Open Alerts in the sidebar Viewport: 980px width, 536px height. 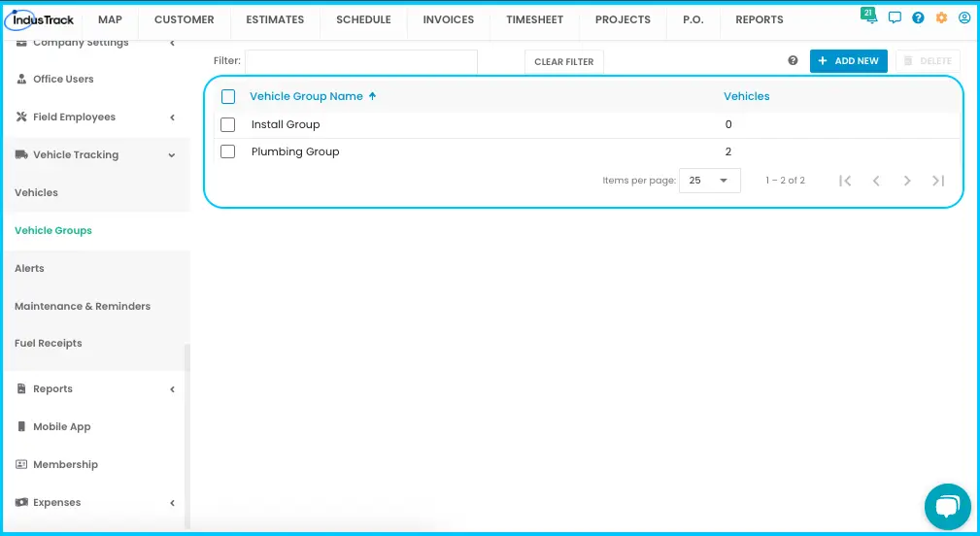coord(29,268)
